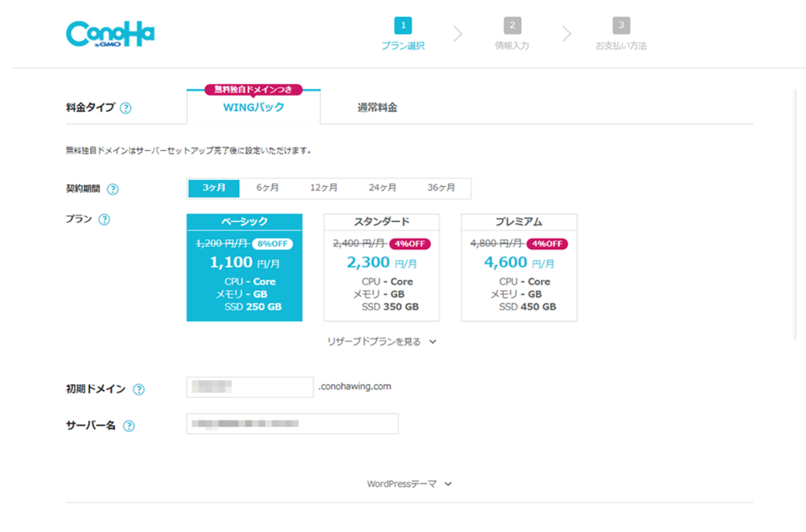Open help icon next to 初期ドメイン
The image size is (806, 532).
pyautogui.click(x=138, y=390)
